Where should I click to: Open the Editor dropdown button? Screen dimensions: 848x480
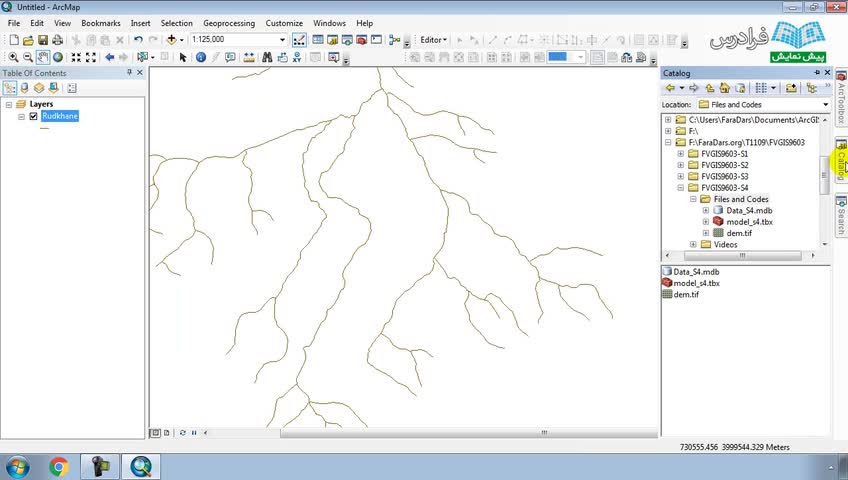click(x=433, y=40)
